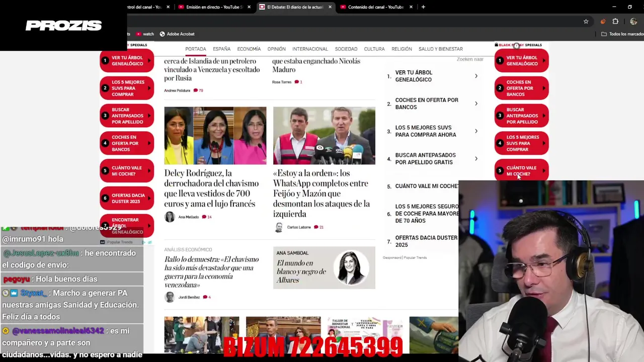Open the 'Estoy a la orden' WhatsApp headline

[321, 194]
